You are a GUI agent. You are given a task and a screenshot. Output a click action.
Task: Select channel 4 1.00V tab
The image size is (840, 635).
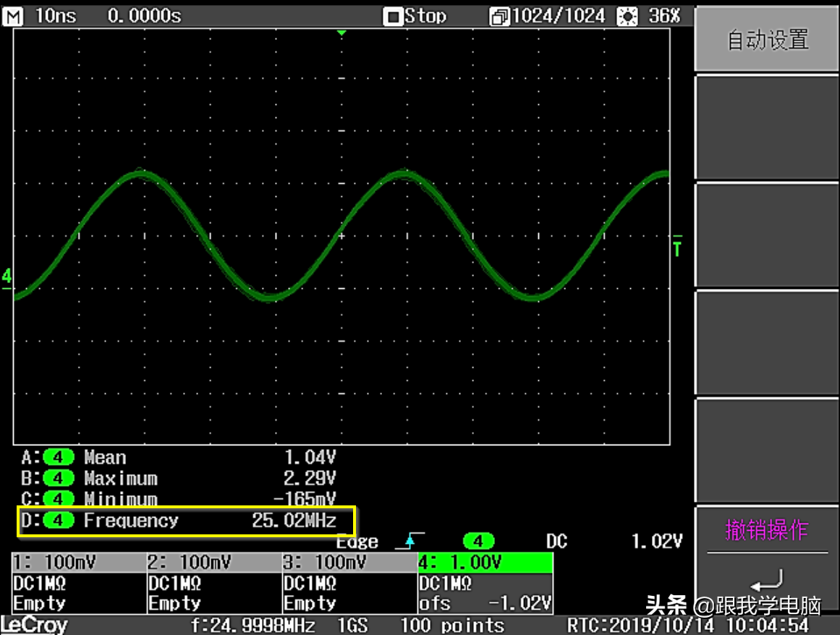[485, 562]
